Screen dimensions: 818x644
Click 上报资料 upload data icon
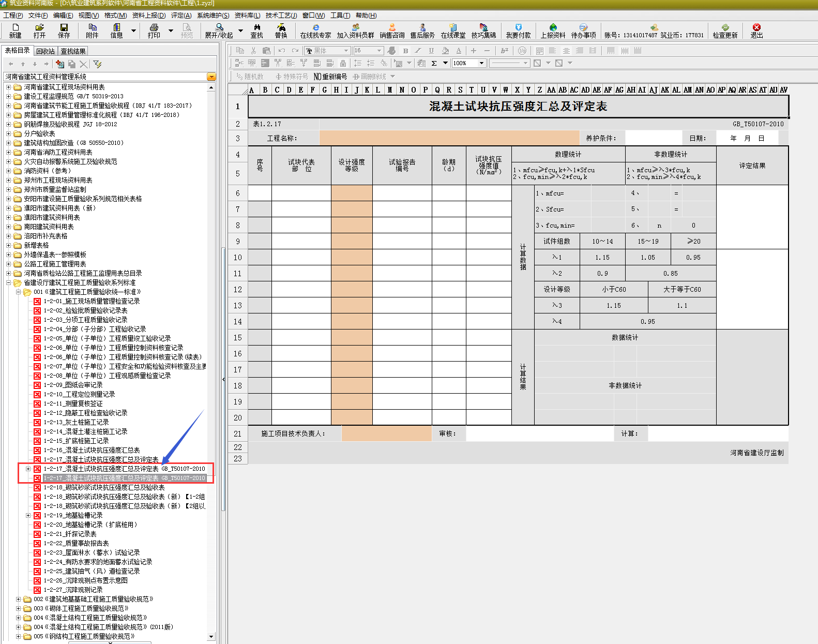553,31
